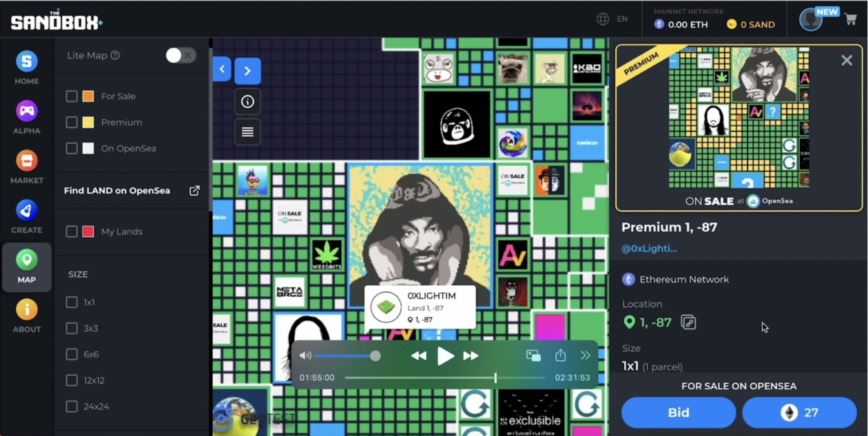Click the yellow Premium color swatch
Viewport: 868px width, 436px height.
(x=88, y=123)
